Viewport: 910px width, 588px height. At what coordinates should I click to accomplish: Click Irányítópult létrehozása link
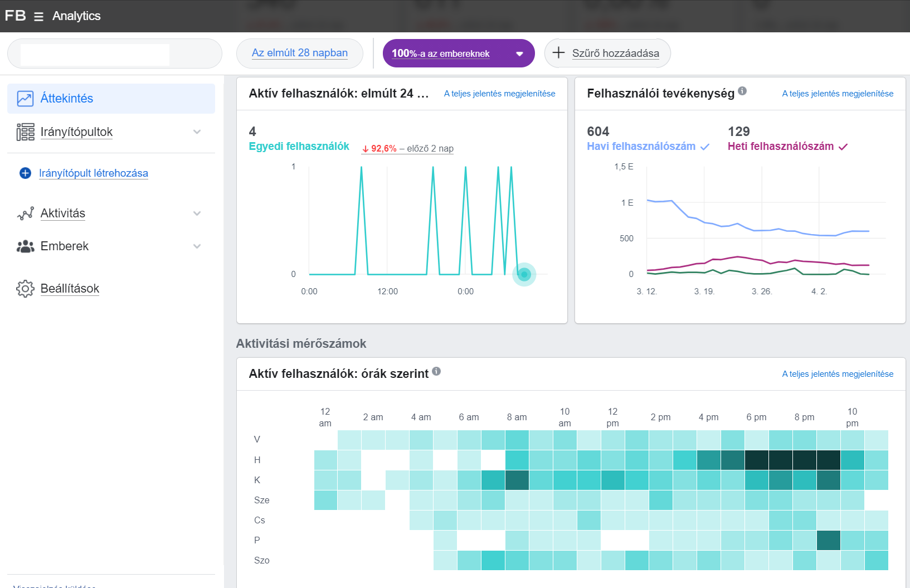pyautogui.click(x=94, y=173)
